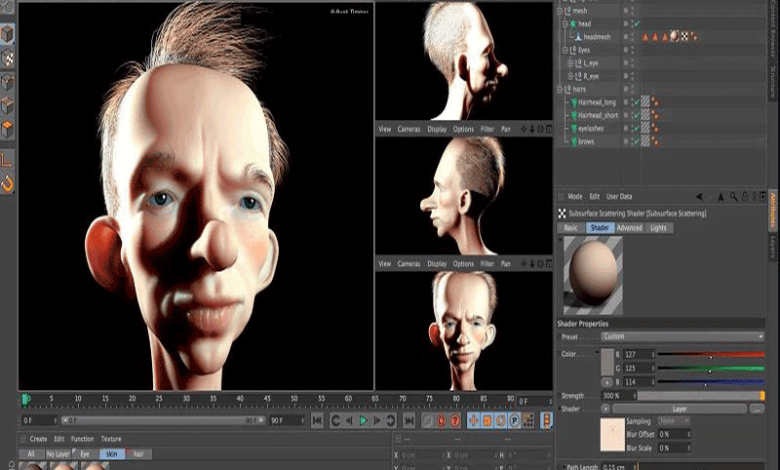Click the red Record Active Objects icon

pos(440,421)
